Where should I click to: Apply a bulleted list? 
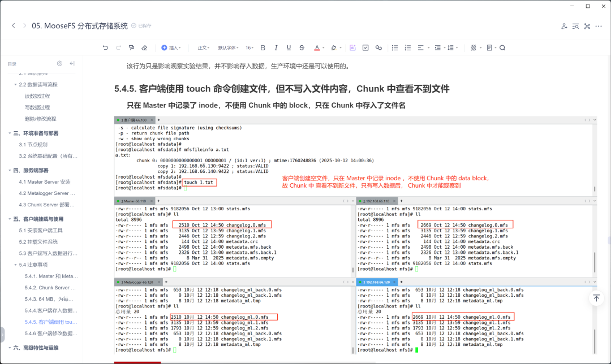pos(395,47)
